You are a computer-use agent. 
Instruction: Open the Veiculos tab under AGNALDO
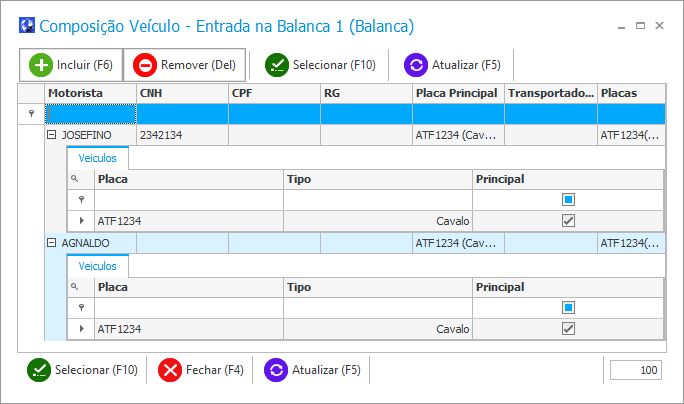(x=98, y=266)
